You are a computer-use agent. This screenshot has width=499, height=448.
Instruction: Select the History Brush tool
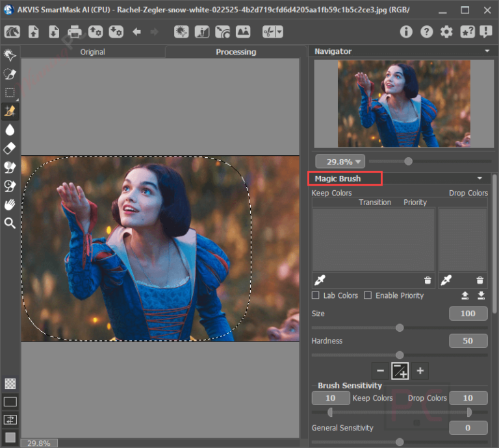point(10,186)
